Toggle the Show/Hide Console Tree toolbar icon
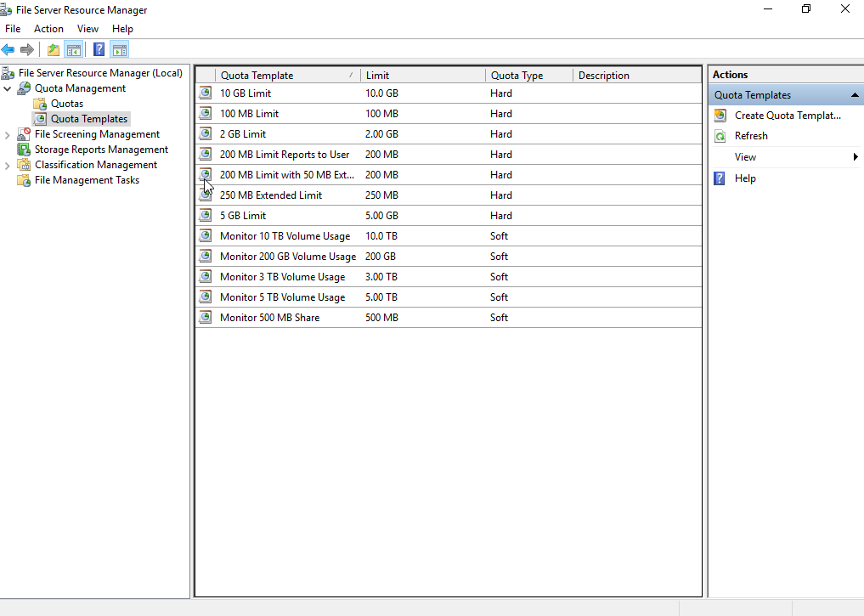The image size is (864, 616). coord(74,49)
